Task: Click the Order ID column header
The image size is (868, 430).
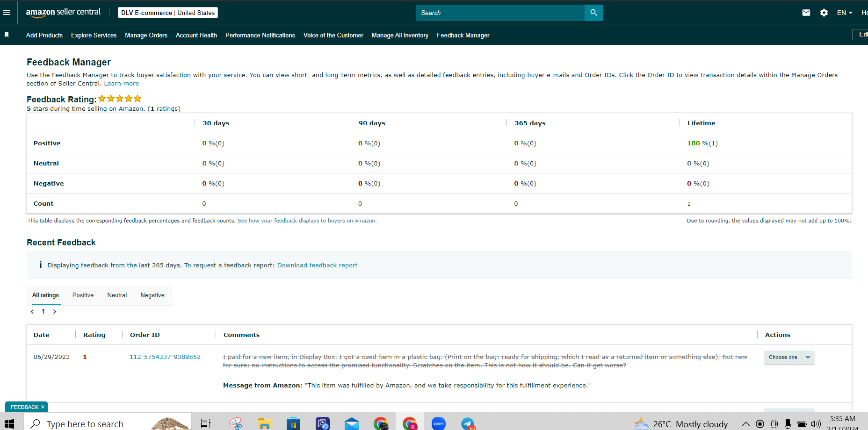Action: [x=145, y=335]
